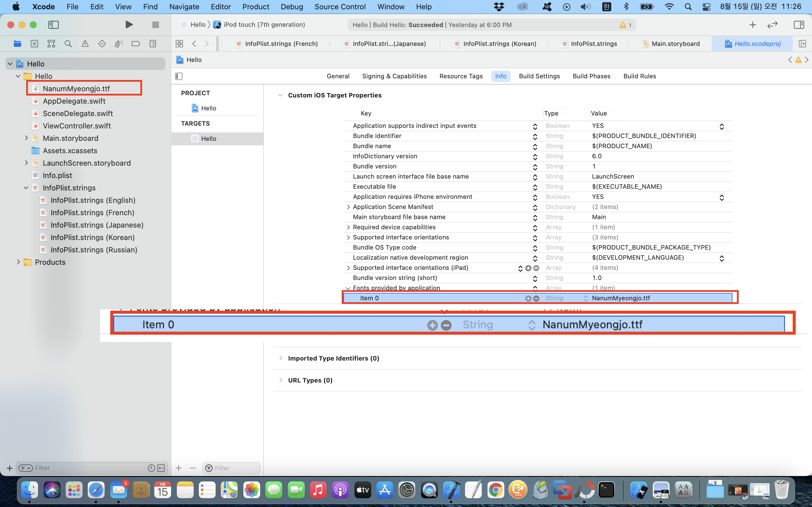Select NanumMyeongjo.ttf in the project navigator
This screenshot has width=812, height=507.
pyautogui.click(x=76, y=88)
